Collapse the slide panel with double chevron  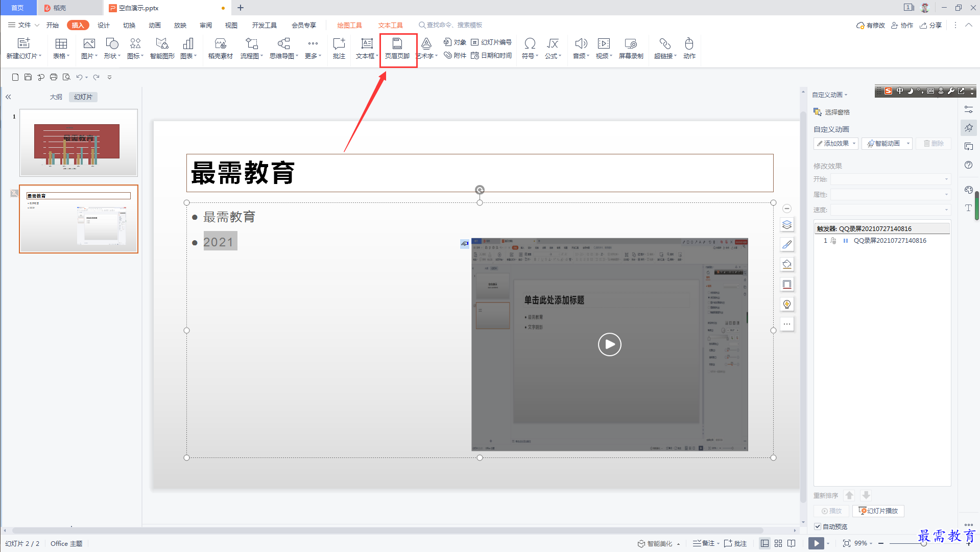[8, 97]
